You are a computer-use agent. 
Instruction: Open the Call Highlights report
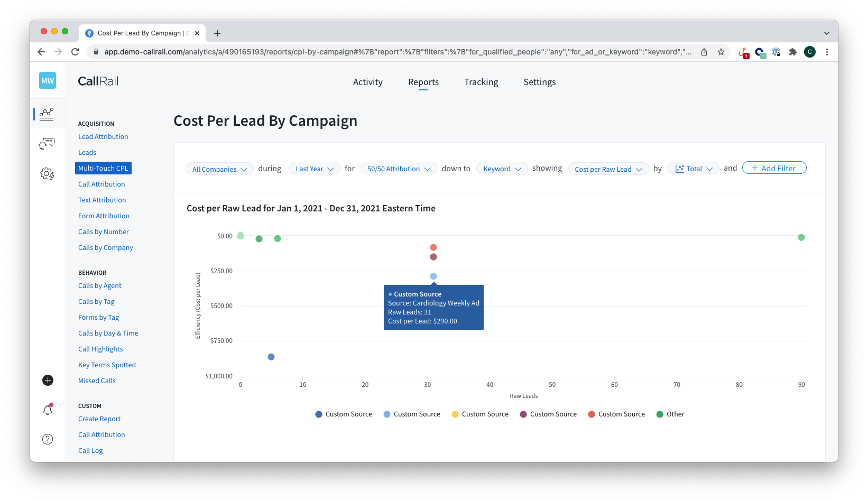tap(100, 349)
